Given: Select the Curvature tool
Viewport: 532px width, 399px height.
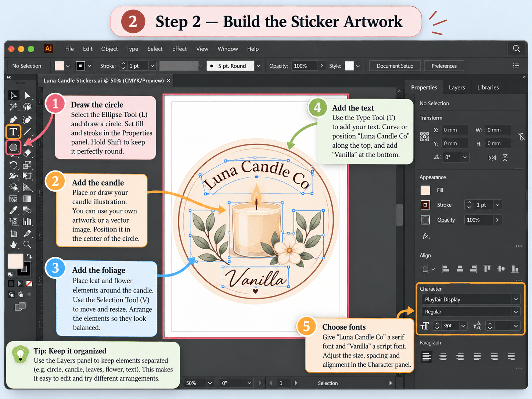Looking at the screenshot, I should point(27,119).
